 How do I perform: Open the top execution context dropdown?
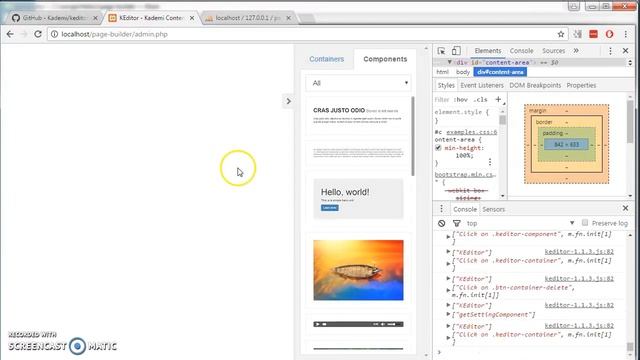pos(520,223)
